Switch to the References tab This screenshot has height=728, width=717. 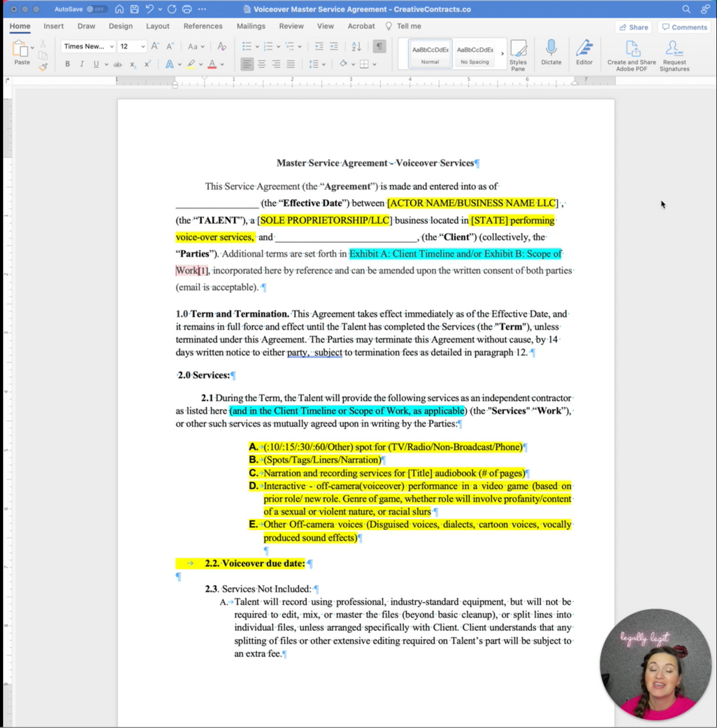[x=202, y=26]
